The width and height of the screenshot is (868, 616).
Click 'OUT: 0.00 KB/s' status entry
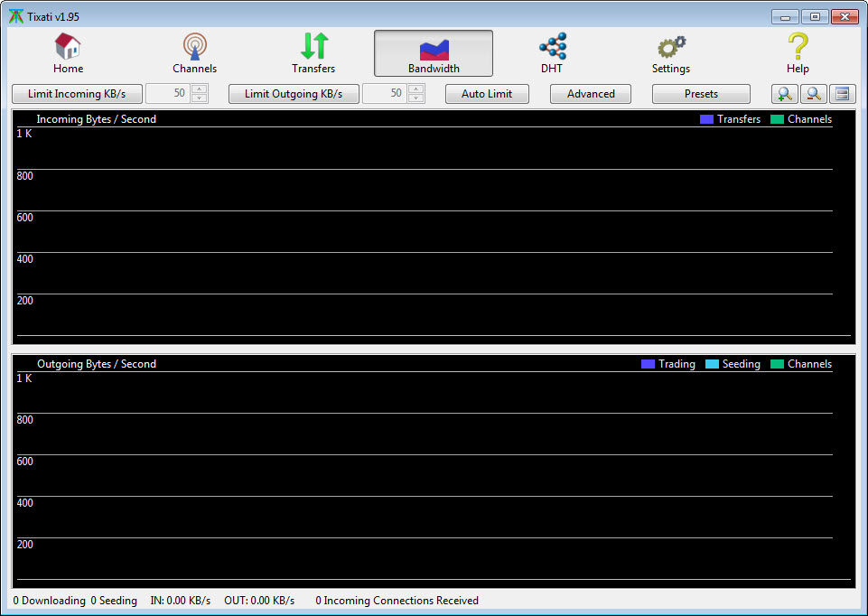tap(259, 601)
